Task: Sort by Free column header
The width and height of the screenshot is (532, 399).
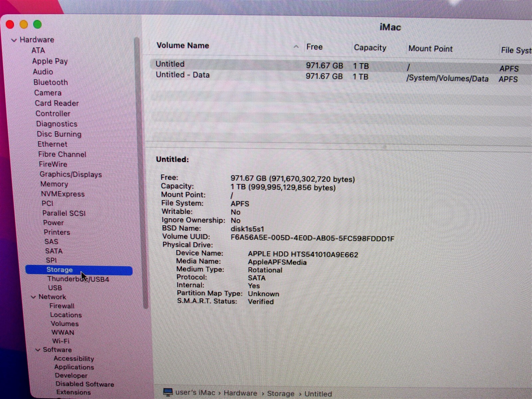Action: [x=315, y=47]
